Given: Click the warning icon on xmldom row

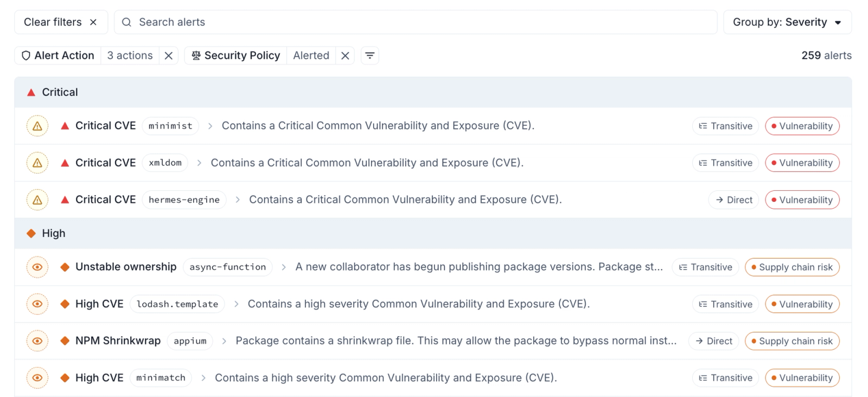Looking at the screenshot, I should coord(37,163).
